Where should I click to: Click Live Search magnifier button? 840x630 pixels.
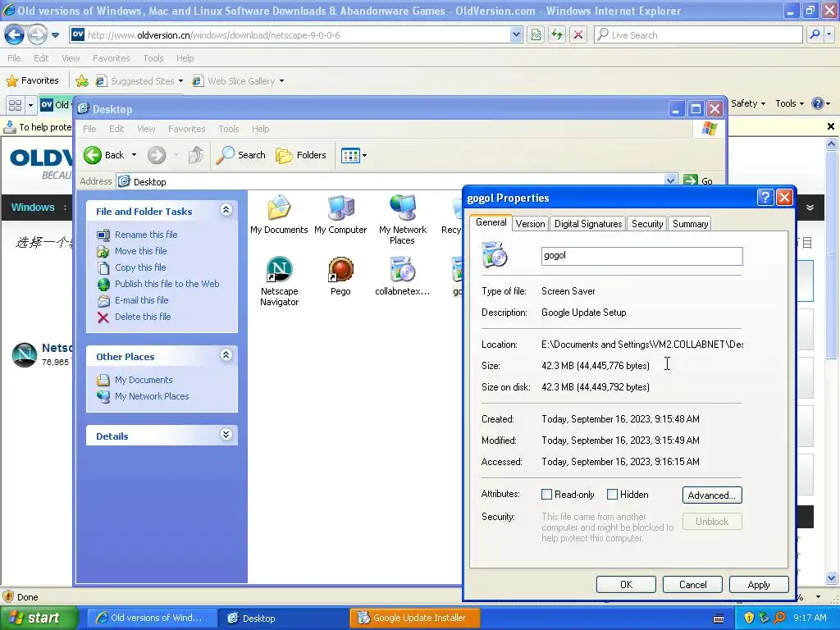tap(815, 34)
